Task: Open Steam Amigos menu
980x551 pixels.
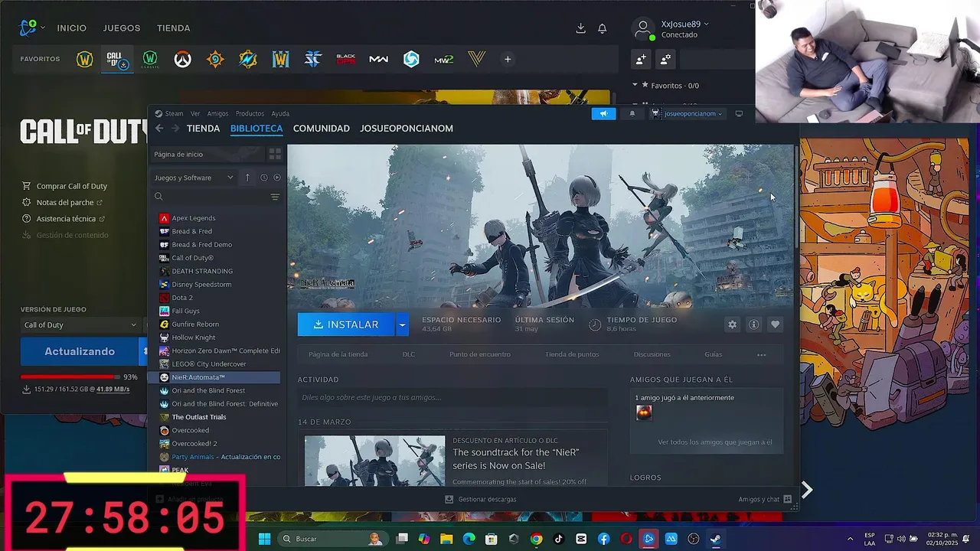Action: (x=217, y=114)
